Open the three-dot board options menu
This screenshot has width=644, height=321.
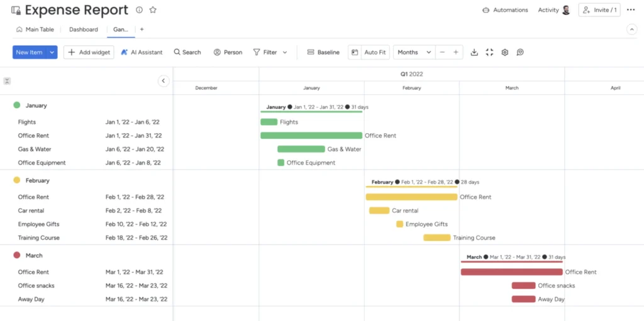[631, 10]
